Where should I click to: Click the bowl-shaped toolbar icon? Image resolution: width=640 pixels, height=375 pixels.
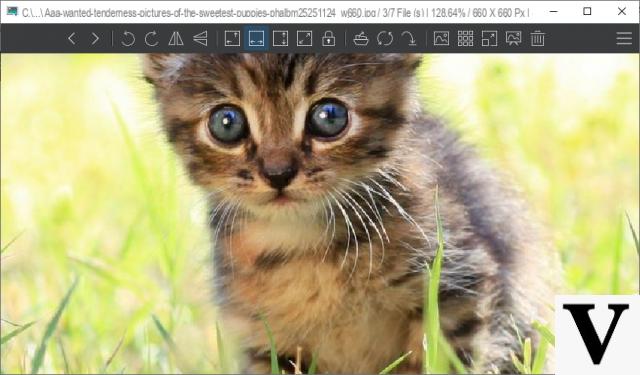[361, 39]
